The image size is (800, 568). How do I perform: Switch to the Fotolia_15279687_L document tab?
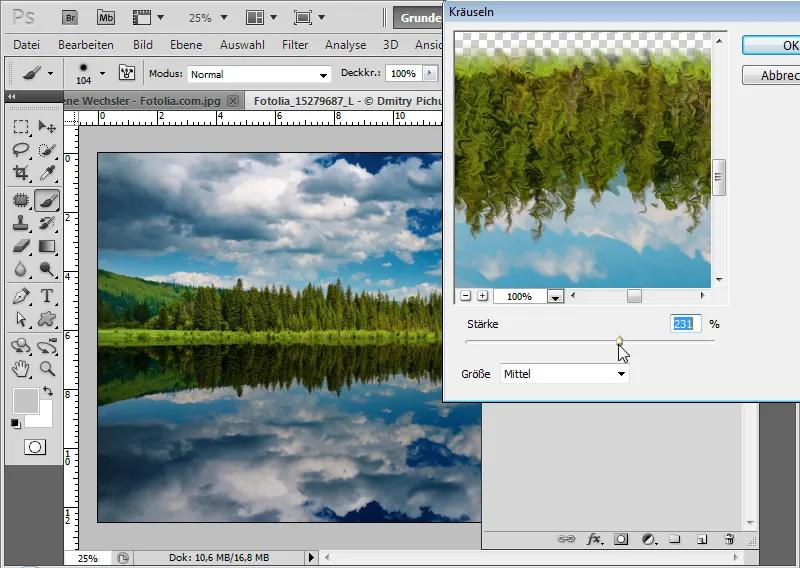point(347,101)
